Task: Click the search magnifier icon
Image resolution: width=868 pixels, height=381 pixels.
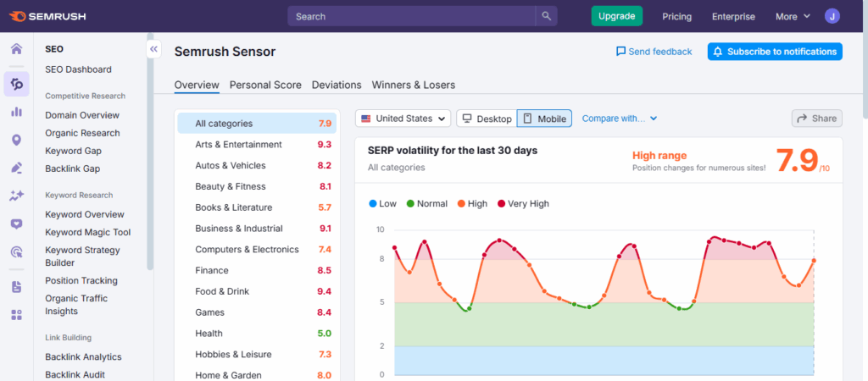Action: pyautogui.click(x=547, y=16)
